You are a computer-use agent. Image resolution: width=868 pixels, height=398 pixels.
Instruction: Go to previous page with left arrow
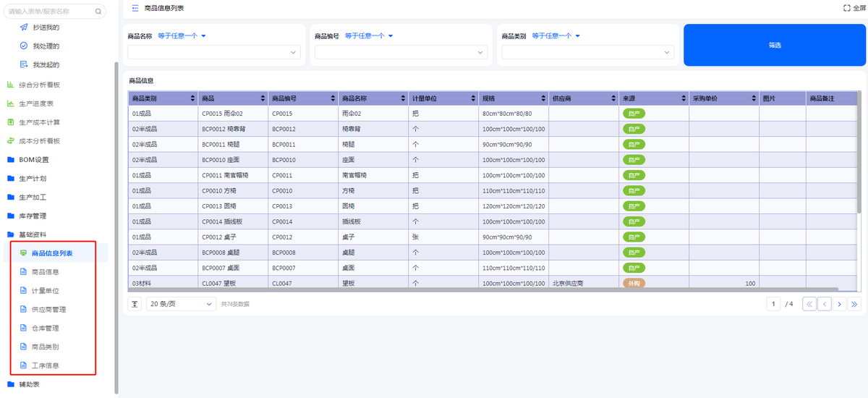[x=824, y=304]
